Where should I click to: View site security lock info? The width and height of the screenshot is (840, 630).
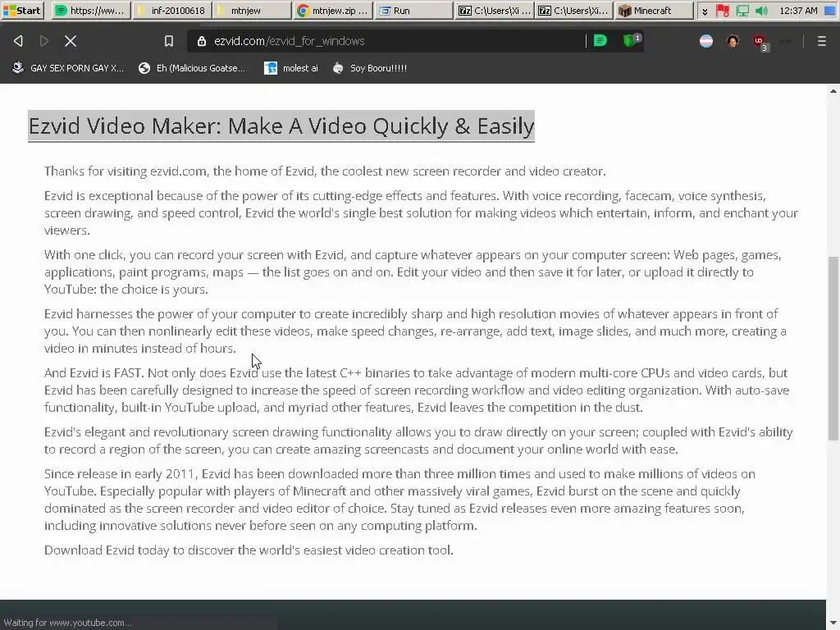[202, 41]
